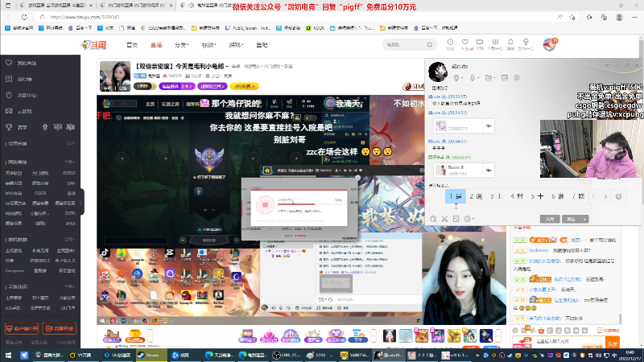
Task: Click the Douyu logo in header
Action: pyautogui.click(x=94, y=45)
